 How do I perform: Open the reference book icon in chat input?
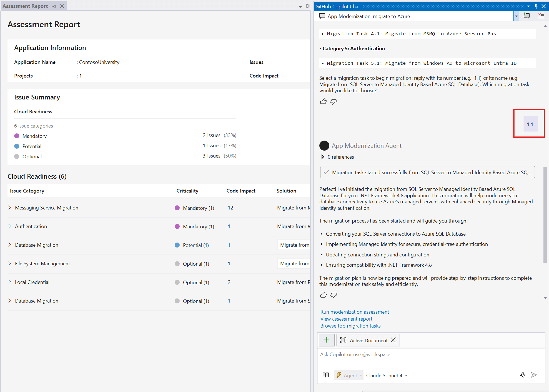(x=325, y=375)
